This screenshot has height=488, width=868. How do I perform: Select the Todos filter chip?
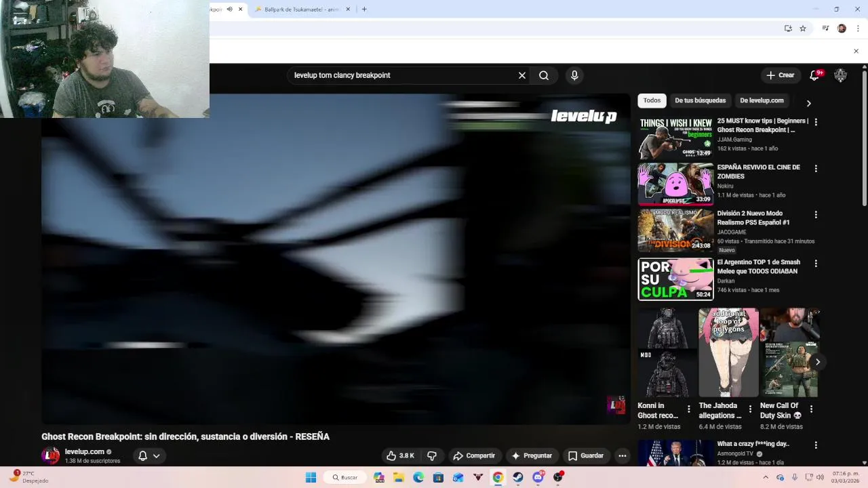coord(652,100)
